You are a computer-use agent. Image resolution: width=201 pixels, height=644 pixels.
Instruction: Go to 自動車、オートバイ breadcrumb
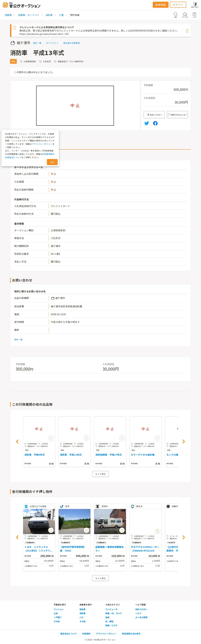pyautogui.click(x=28, y=15)
